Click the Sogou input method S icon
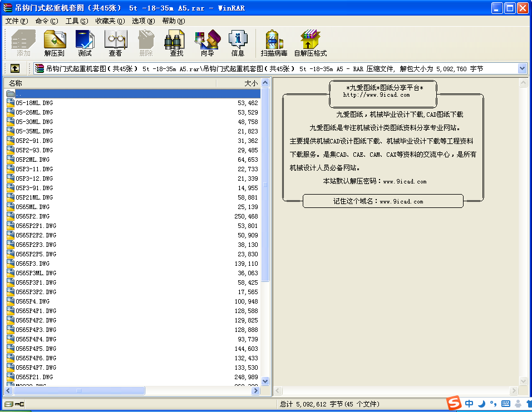 [455, 403]
